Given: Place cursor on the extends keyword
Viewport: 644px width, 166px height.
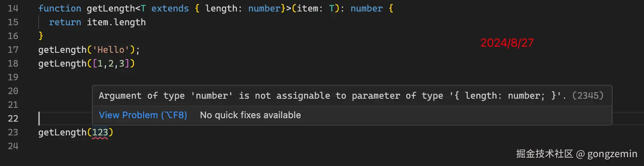Looking at the screenshot, I should click(x=170, y=8).
